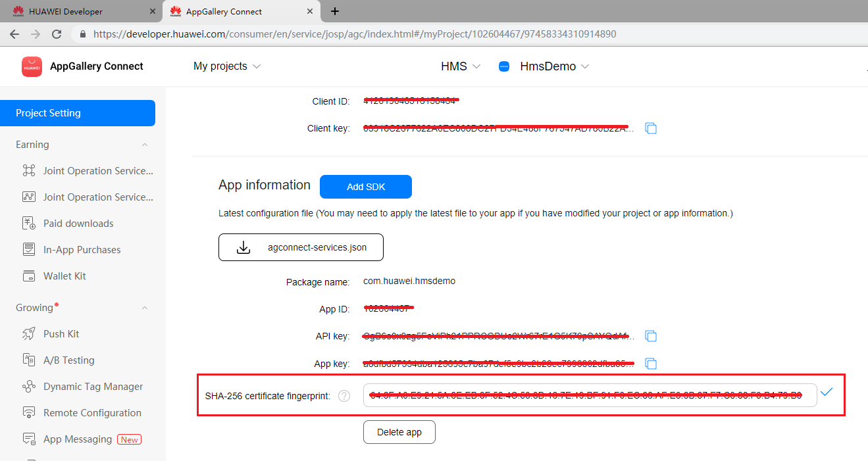The width and height of the screenshot is (868, 461).
Task: Click the blue HmsDemo app icon
Action: [x=504, y=66]
